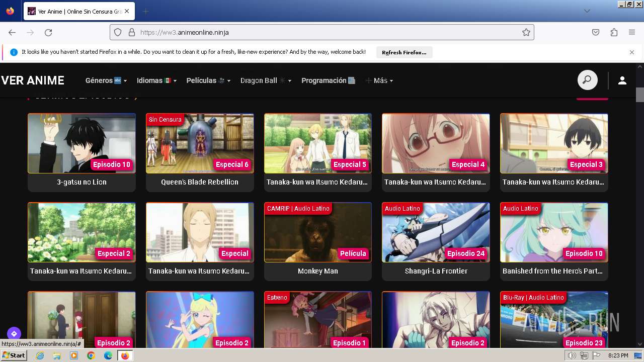This screenshot has width=644, height=362.
Task: Open Queen's Blade Rebellion Especial 6 thumbnail
Action: point(200,143)
